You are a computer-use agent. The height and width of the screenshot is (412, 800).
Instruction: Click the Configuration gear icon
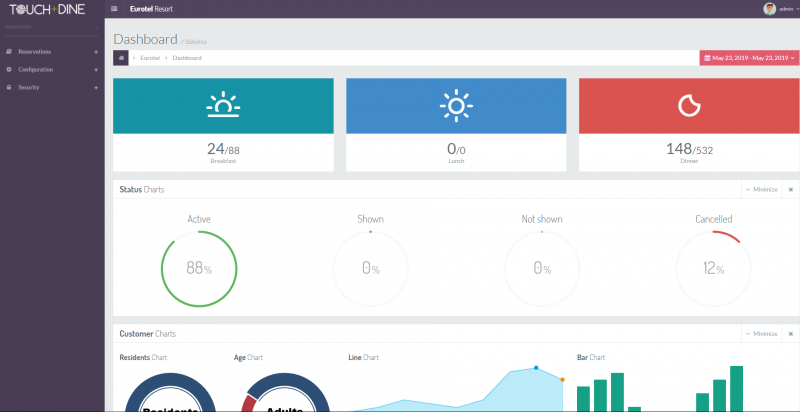[9, 69]
